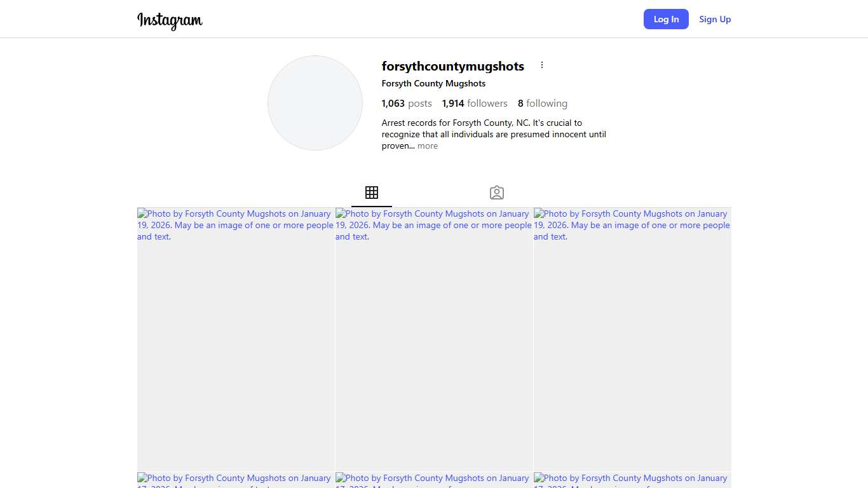Click the 1,063 posts count
868x488 pixels.
pos(407,104)
